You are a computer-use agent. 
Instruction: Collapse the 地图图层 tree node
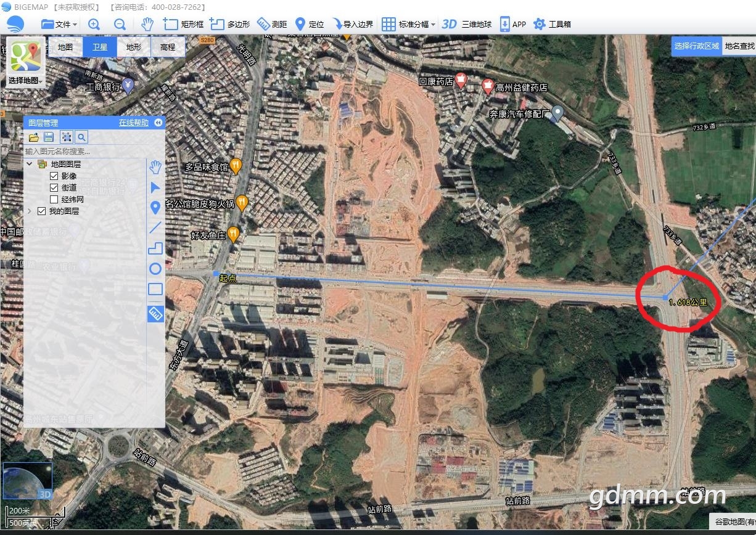[29, 164]
